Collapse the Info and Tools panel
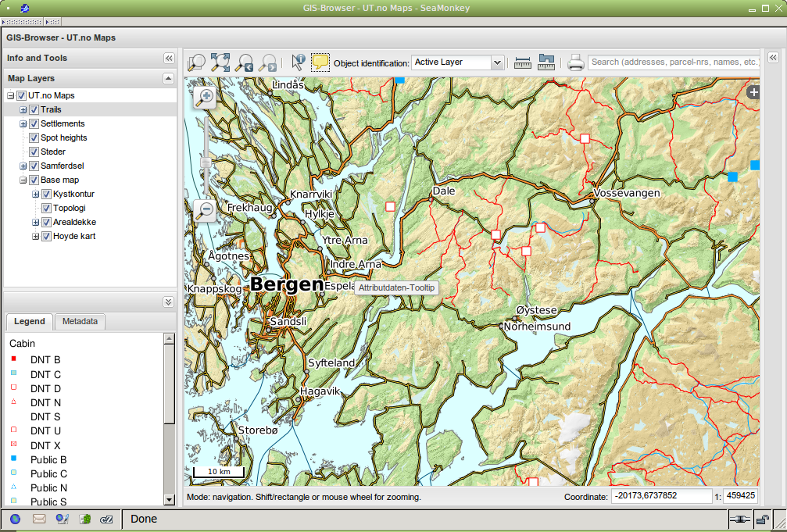 pos(169,59)
